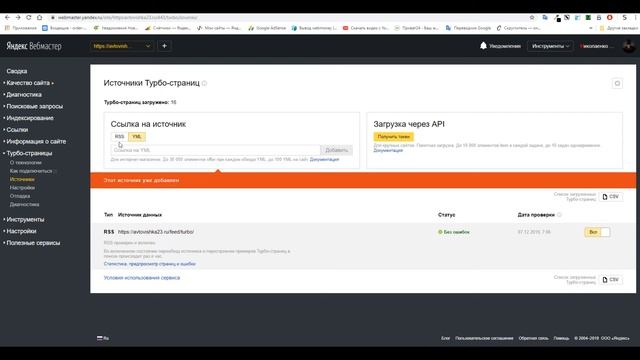Click info icon next to Дата проверки
640x360 pixels.
point(559,215)
